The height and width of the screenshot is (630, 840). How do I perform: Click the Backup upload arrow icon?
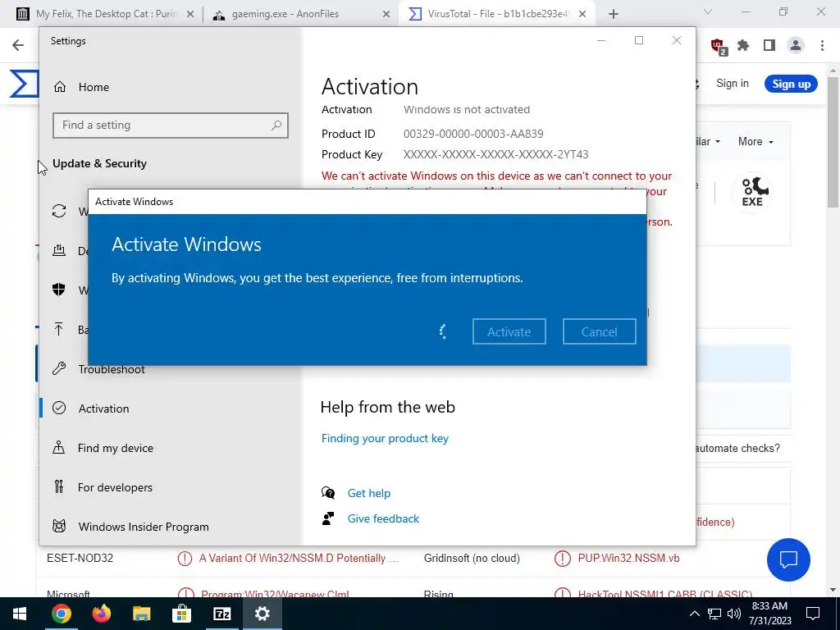[59, 329]
